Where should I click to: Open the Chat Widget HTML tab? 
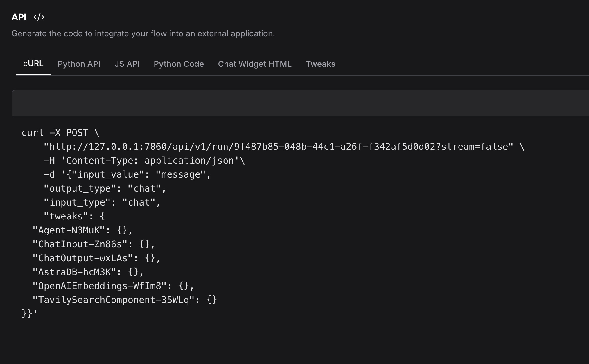click(255, 64)
